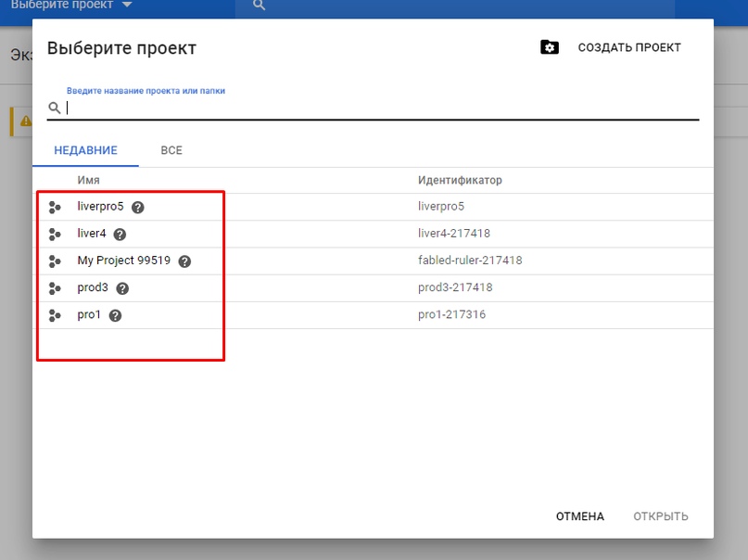Click the СОЗДАТЬ ПРОЕКТ button
Screen dimensions: 748x560
click(628, 47)
